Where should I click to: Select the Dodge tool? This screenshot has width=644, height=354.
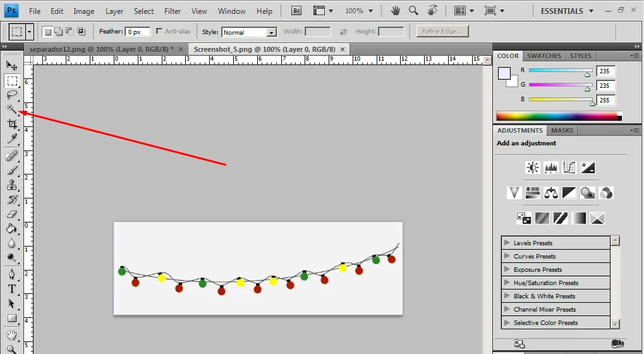coord(11,258)
